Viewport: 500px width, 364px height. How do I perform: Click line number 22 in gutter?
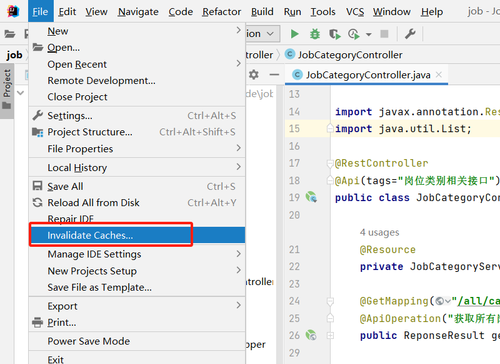coord(294,266)
